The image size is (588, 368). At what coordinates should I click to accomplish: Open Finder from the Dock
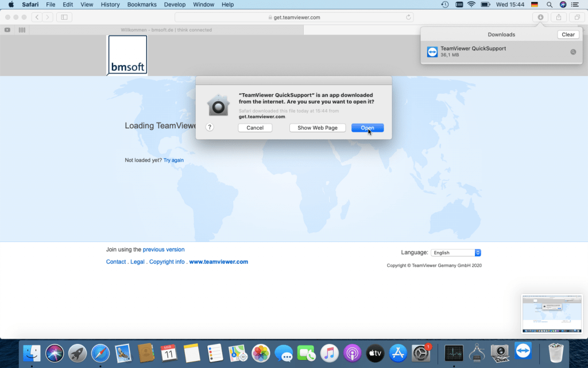pos(32,354)
